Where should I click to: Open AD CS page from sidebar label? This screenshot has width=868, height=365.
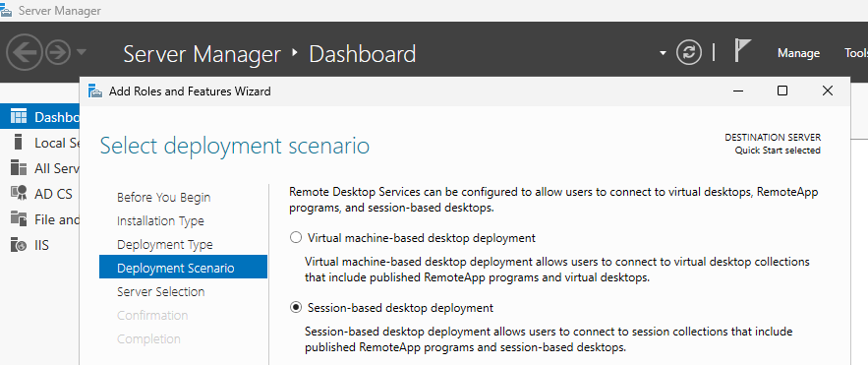tap(53, 194)
